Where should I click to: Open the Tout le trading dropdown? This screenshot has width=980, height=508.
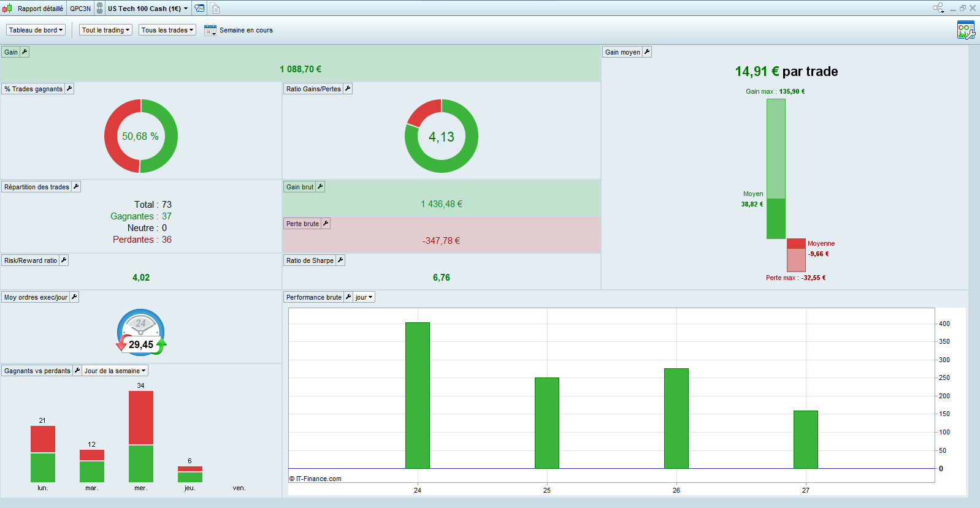[105, 30]
